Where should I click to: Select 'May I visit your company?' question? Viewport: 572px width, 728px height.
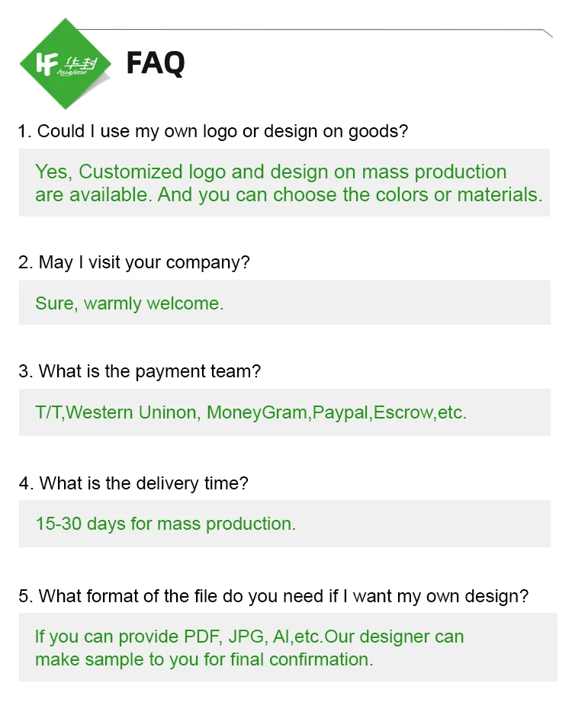click(x=133, y=263)
